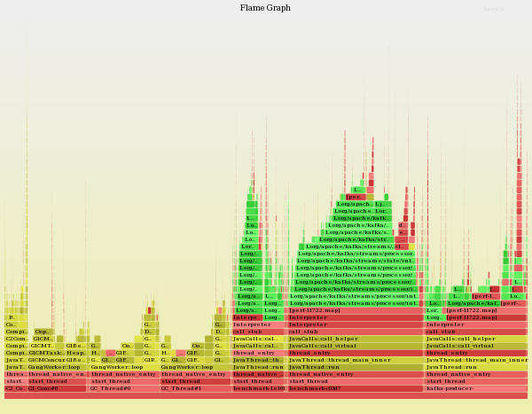Select the C2_Co... compiler thread frame

[x=15, y=388]
